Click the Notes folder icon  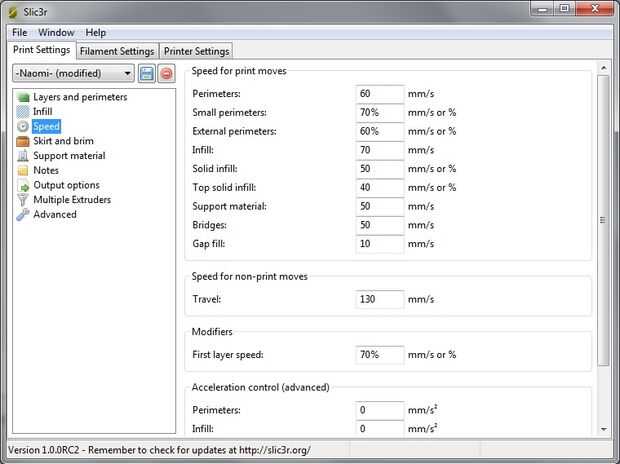point(23,170)
